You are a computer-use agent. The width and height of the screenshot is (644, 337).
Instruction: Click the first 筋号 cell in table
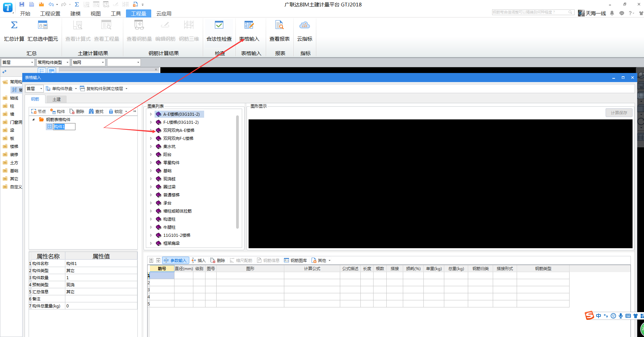(162, 276)
